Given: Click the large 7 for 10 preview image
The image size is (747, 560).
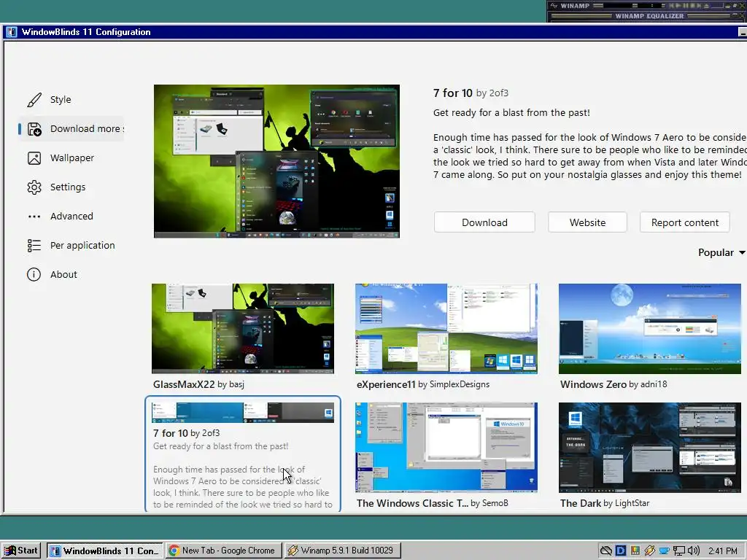Looking at the screenshot, I should click(x=276, y=161).
